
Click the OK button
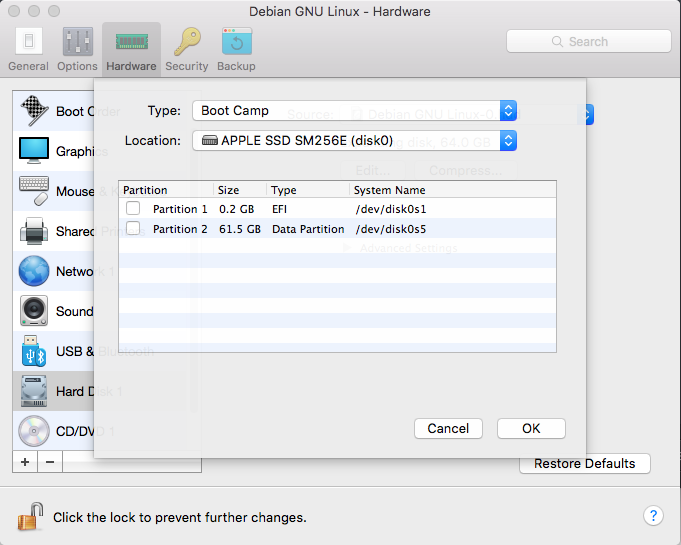[531, 428]
